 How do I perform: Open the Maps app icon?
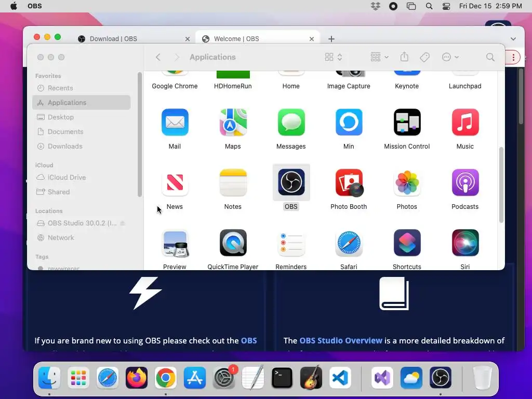pyautogui.click(x=233, y=122)
